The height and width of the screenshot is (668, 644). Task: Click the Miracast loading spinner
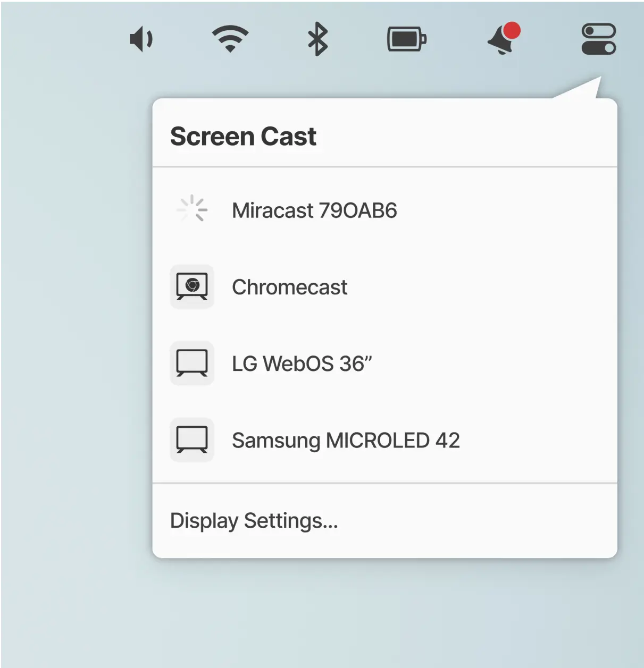click(x=192, y=209)
